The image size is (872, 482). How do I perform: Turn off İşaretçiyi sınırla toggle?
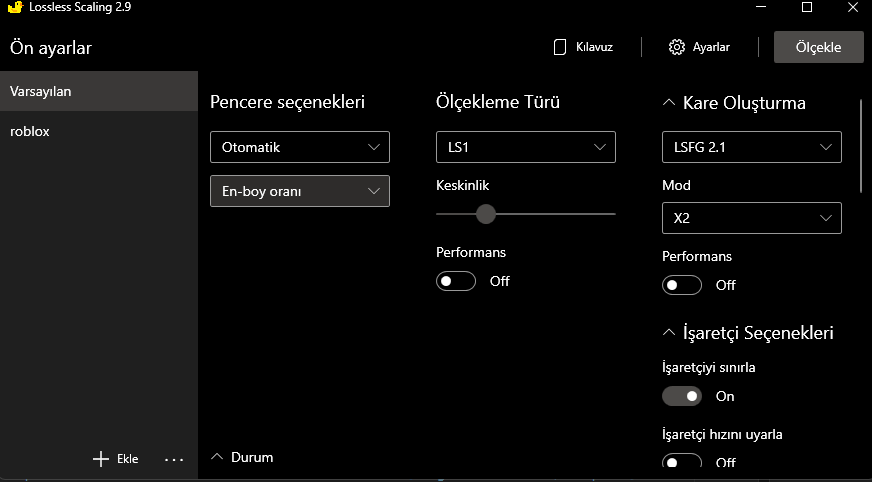(682, 396)
